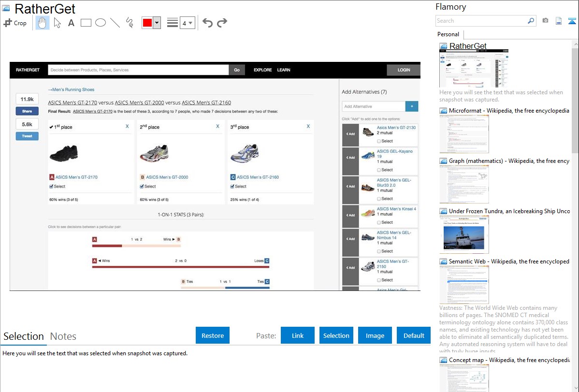This screenshot has height=392, width=579.
Task: Paste as Link
Action: pos(298,335)
